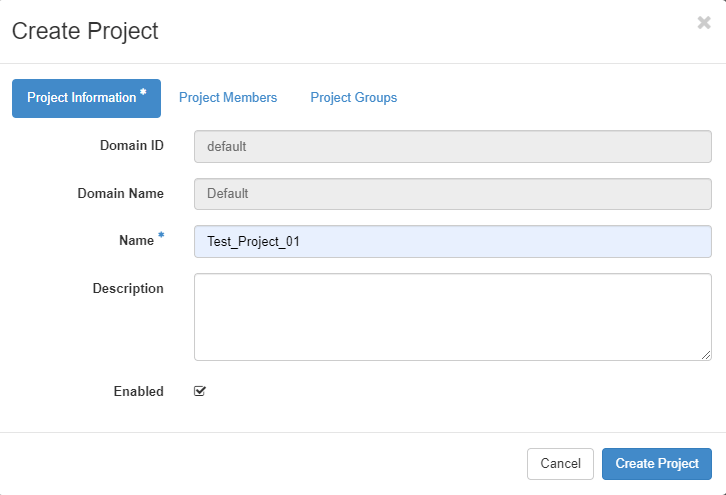This screenshot has width=726, height=495.
Task: Click the Description box resize handle
Action: click(706, 354)
